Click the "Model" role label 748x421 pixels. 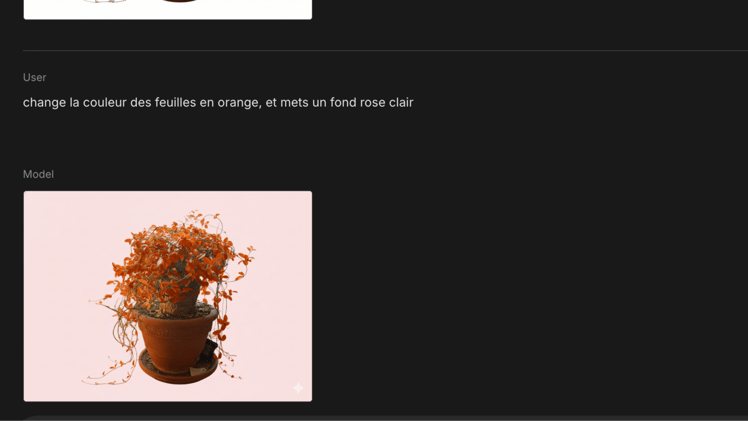38,175
